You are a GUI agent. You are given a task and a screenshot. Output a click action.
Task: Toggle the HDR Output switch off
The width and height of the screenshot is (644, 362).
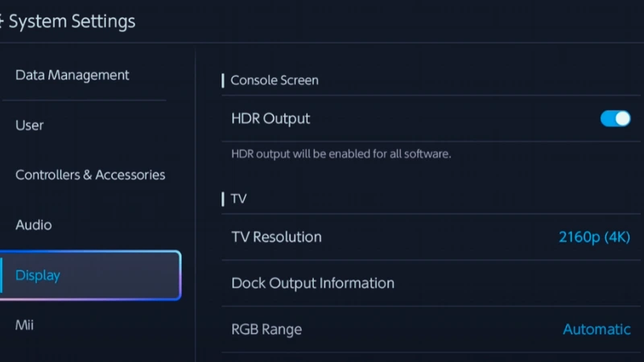(x=615, y=119)
